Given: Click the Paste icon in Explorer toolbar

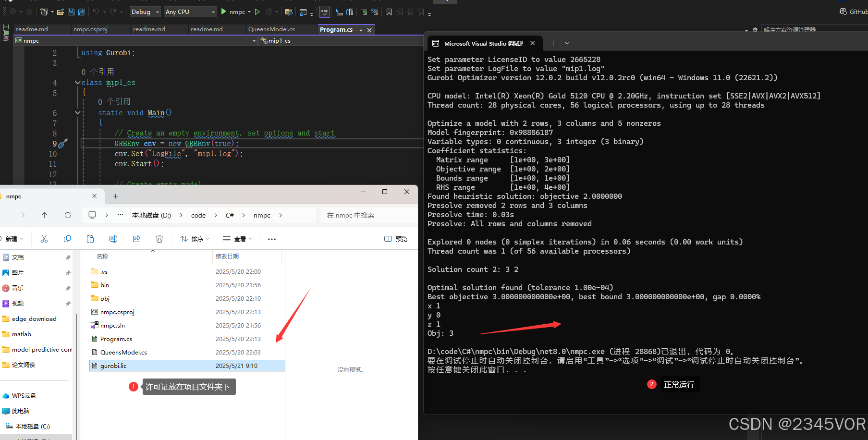Looking at the screenshot, I should click(x=90, y=239).
